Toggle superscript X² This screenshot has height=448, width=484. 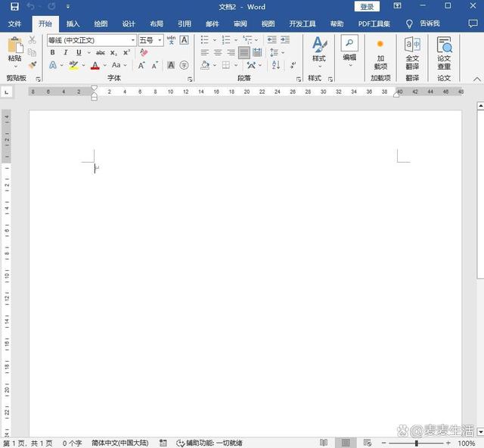(x=126, y=52)
